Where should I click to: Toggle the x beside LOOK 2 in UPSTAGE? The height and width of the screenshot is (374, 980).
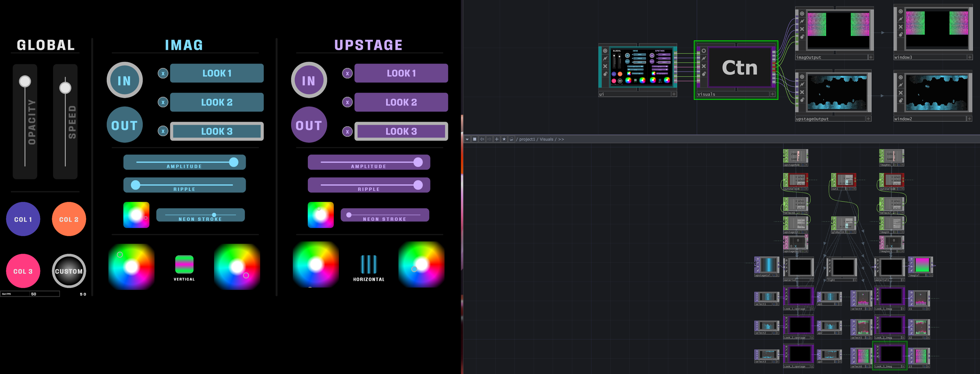[x=347, y=102]
